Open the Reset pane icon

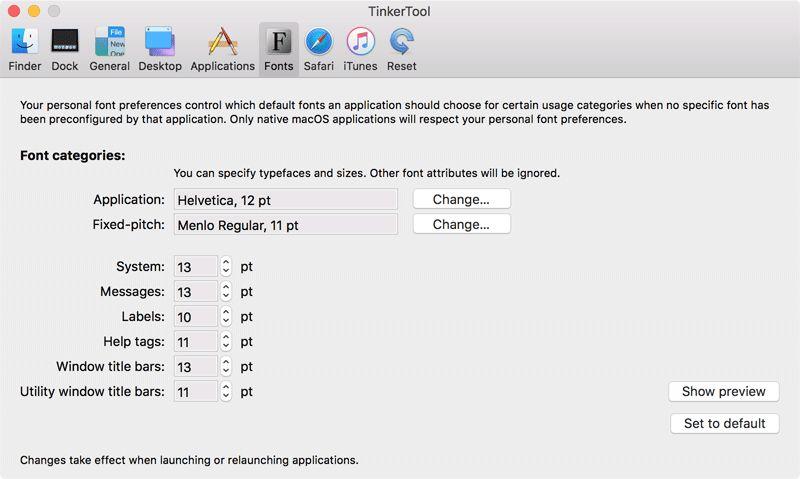click(x=402, y=49)
